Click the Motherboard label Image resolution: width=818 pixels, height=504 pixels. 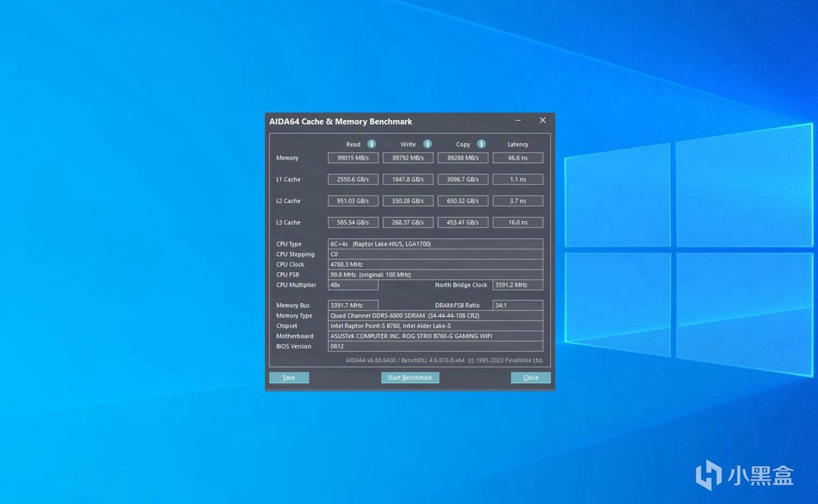point(295,336)
